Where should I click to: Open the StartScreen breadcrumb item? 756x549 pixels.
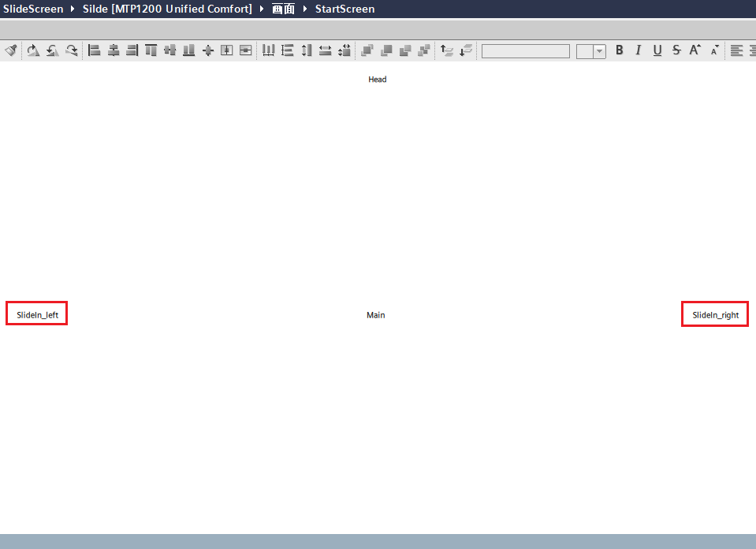[344, 9]
